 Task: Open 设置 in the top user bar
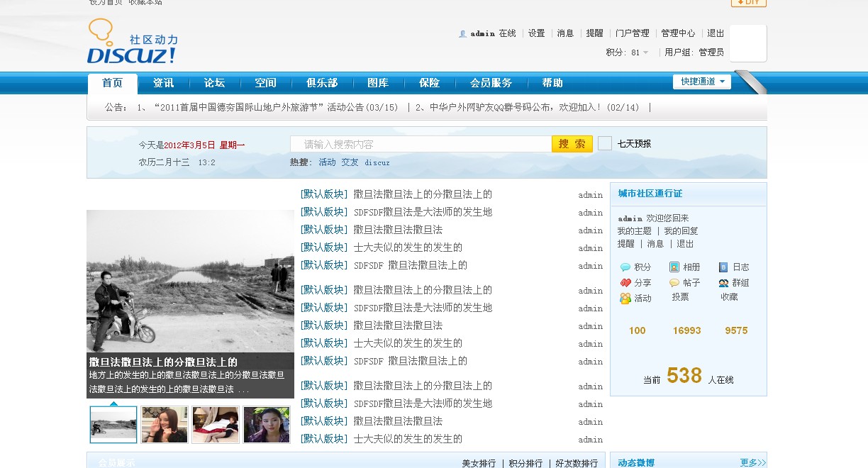(537, 33)
